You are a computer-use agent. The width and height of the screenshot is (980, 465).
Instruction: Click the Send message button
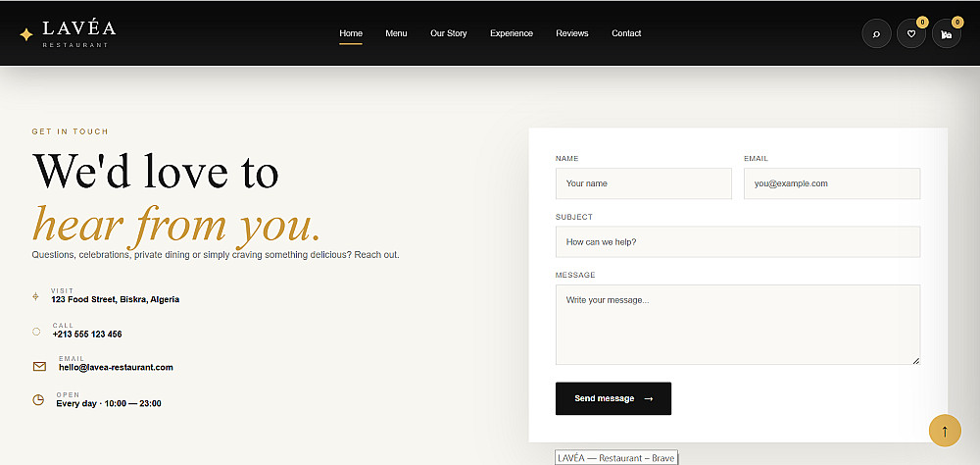point(613,398)
